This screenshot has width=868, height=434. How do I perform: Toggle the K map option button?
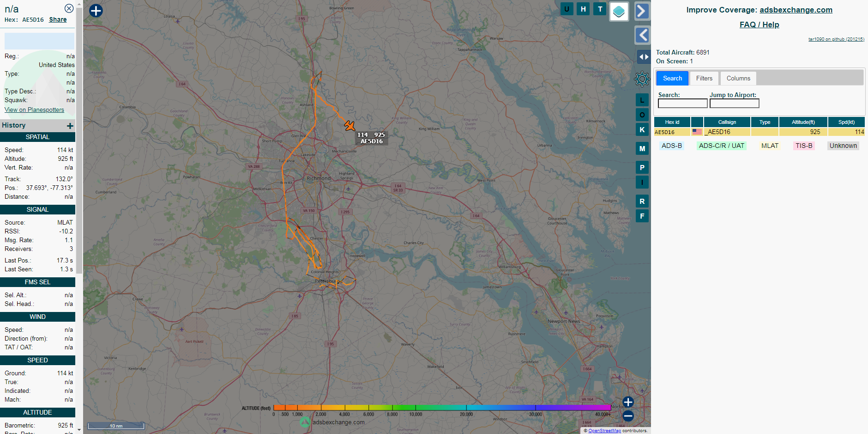pyautogui.click(x=642, y=129)
